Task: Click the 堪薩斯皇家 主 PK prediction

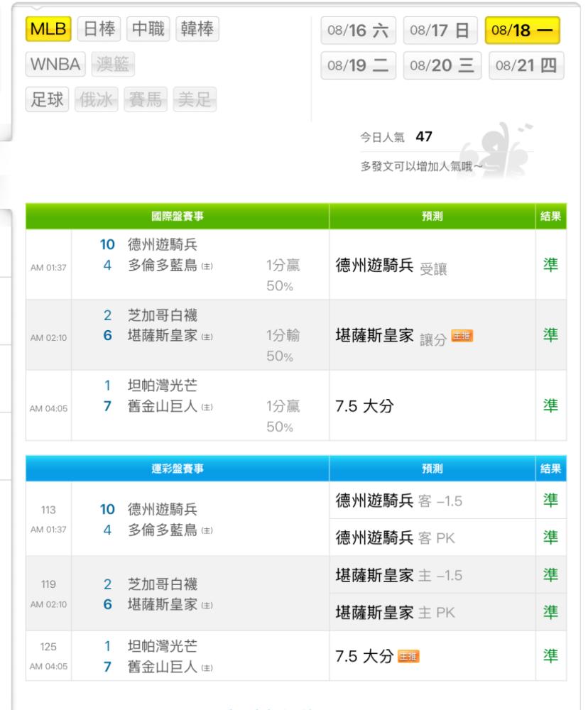Action: [395, 613]
